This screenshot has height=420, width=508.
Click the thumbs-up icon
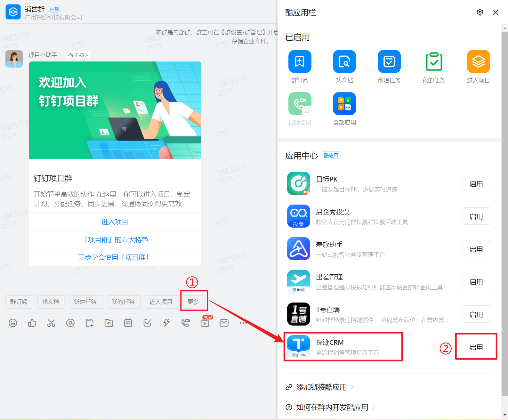pos(32,323)
